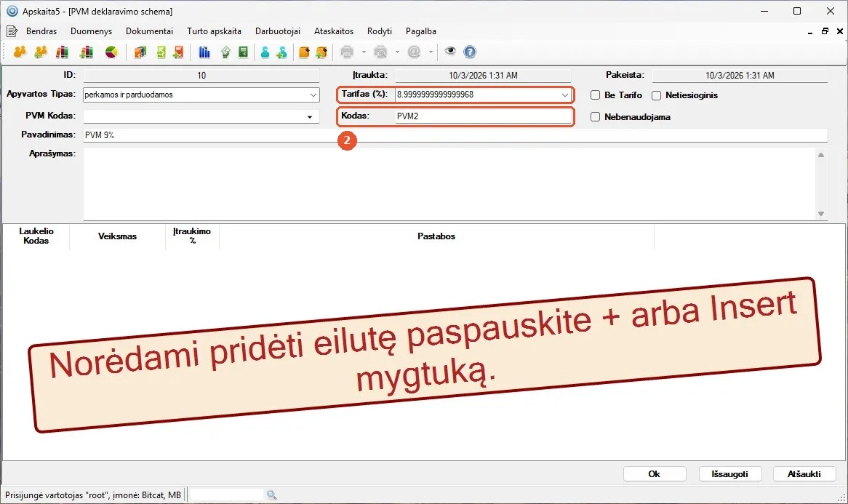This screenshot has width=848, height=504.
Task: Open the stacked orange-green documents icon
Action: [x=140, y=52]
